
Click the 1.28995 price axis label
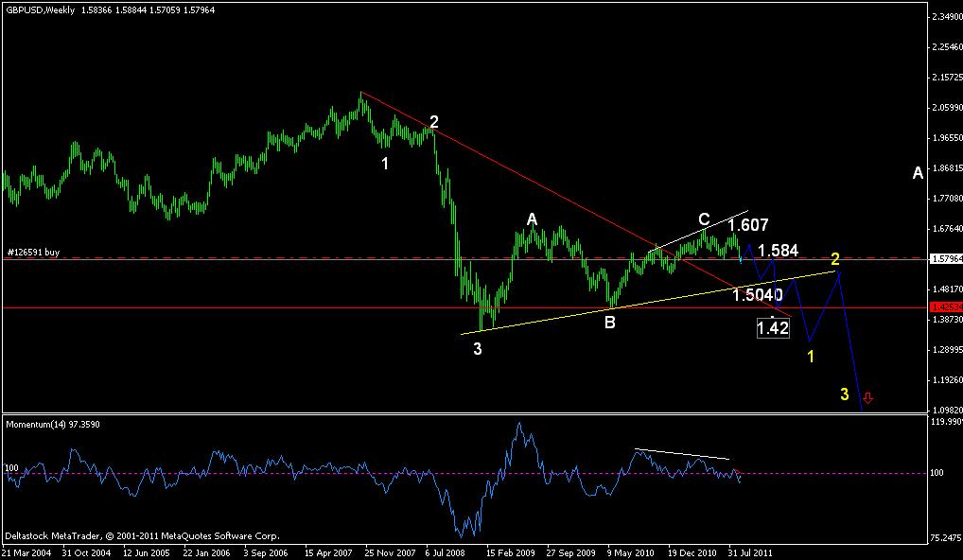point(946,349)
